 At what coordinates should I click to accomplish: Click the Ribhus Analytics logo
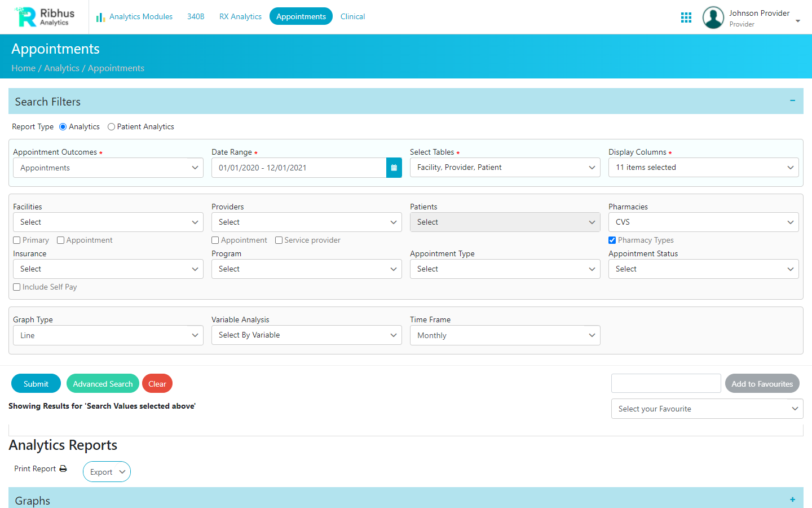tap(45, 17)
